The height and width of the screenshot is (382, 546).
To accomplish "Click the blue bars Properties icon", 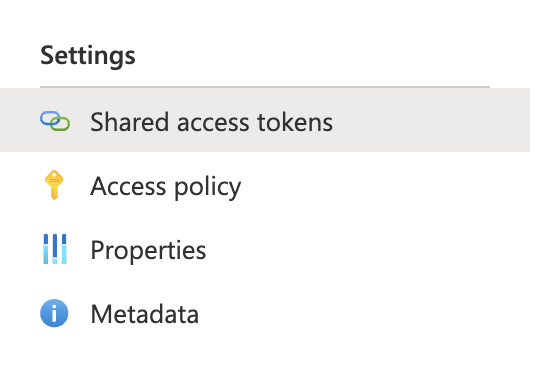I will (55, 249).
